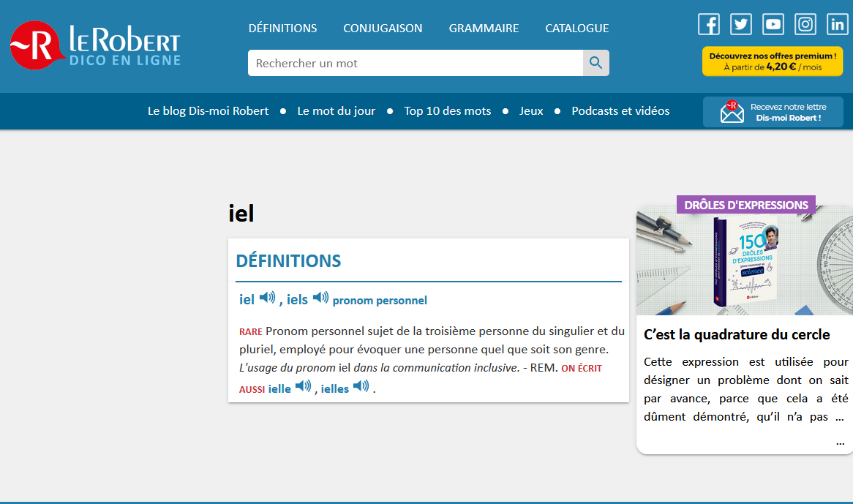
Task: Open Podcasts et vidéos
Action: tap(620, 111)
